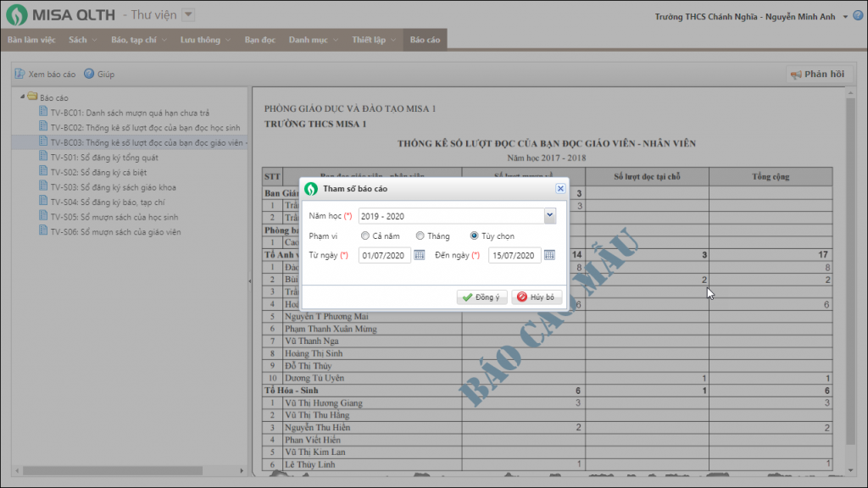Open the Thư viện module dropdown
Screen dimensions: 868x488
click(188, 15)
